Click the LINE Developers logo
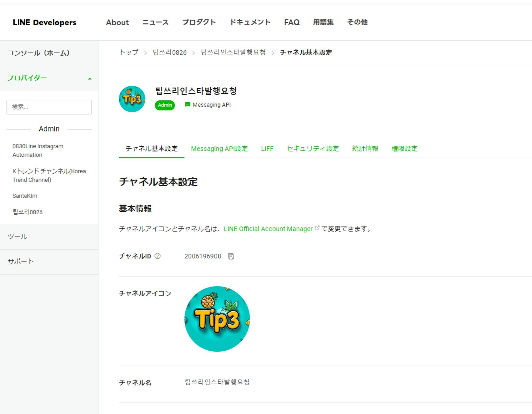This screenshot has height=414, width=532. click(44, 22)
